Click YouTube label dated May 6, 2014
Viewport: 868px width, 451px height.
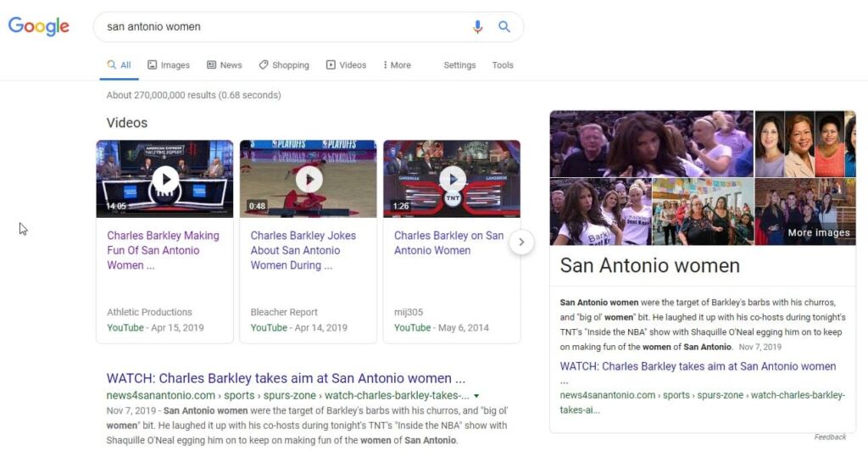pyautogui.click(x=413, y=327)
